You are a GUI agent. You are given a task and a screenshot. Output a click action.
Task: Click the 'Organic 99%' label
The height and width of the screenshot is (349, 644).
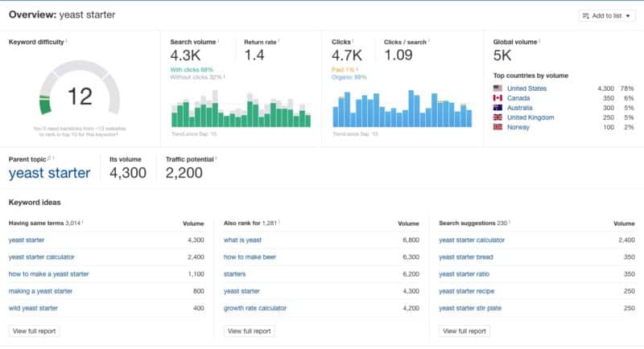pyautogui.click(x=349, y=77)
